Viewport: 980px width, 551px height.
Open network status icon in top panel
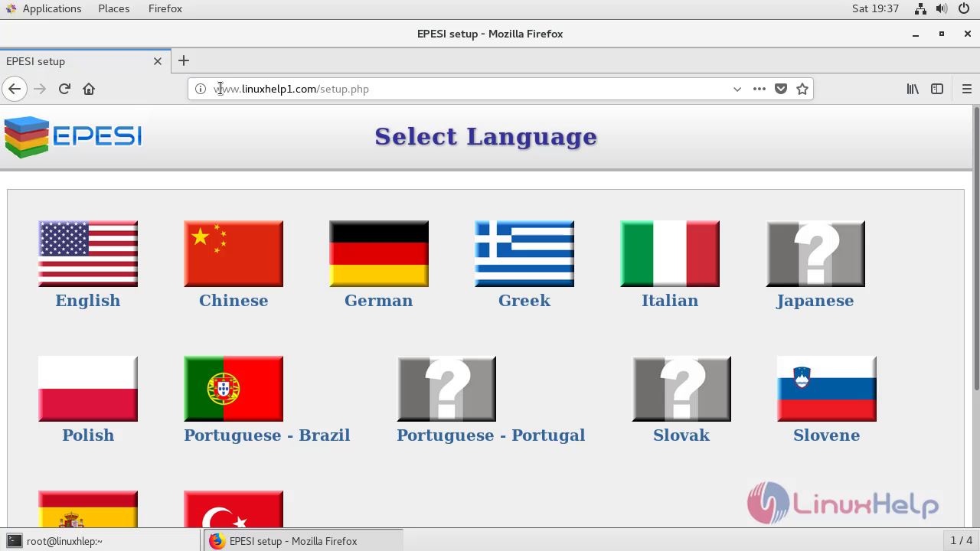tap(920, 8)
